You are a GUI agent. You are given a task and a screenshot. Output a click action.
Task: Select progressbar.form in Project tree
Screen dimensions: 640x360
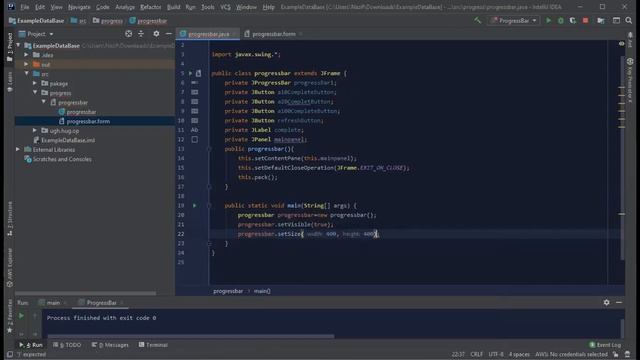(x=88, y=121)
